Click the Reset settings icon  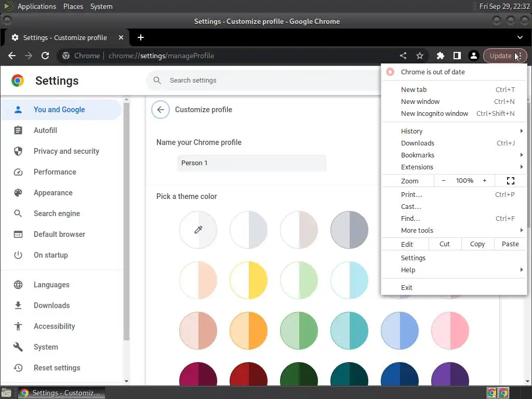tap(18, 368)
